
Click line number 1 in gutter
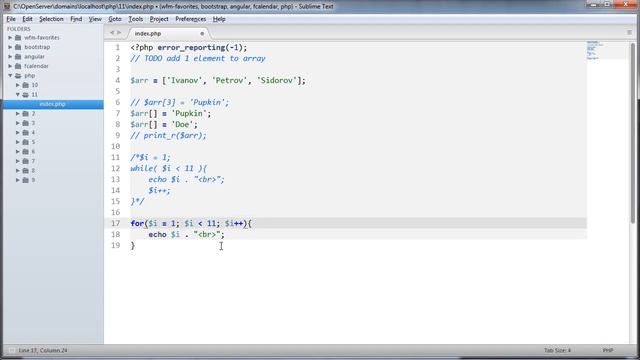(118, 47)
